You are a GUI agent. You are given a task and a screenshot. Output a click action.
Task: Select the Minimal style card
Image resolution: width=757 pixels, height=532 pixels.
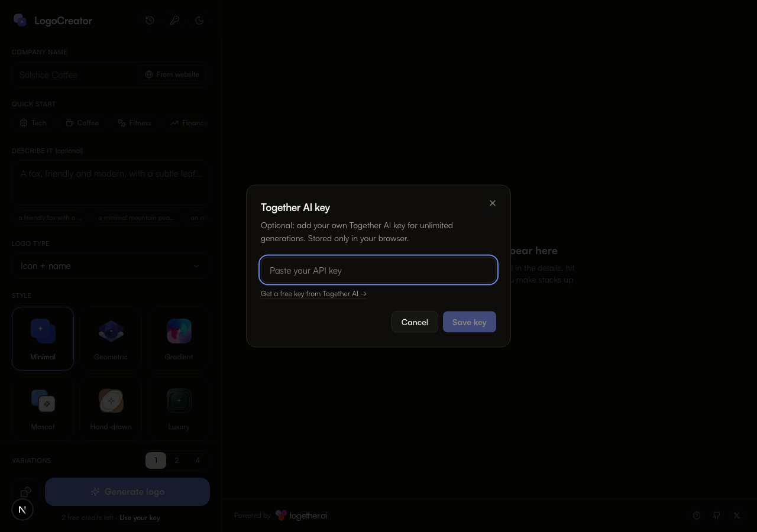coord(43,339)
